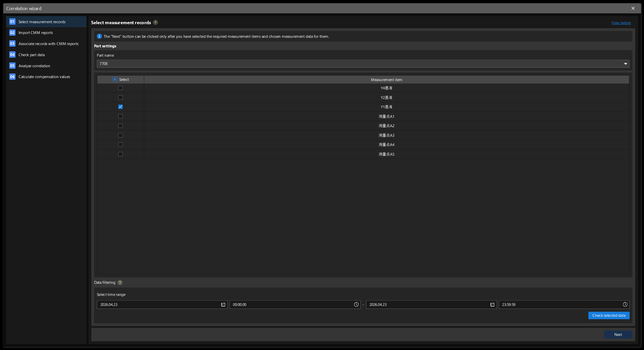Image resolution: width=644 pixels, height=350 pixels.
Task: Open the end date calendar picker
Action: click(492, 305)
